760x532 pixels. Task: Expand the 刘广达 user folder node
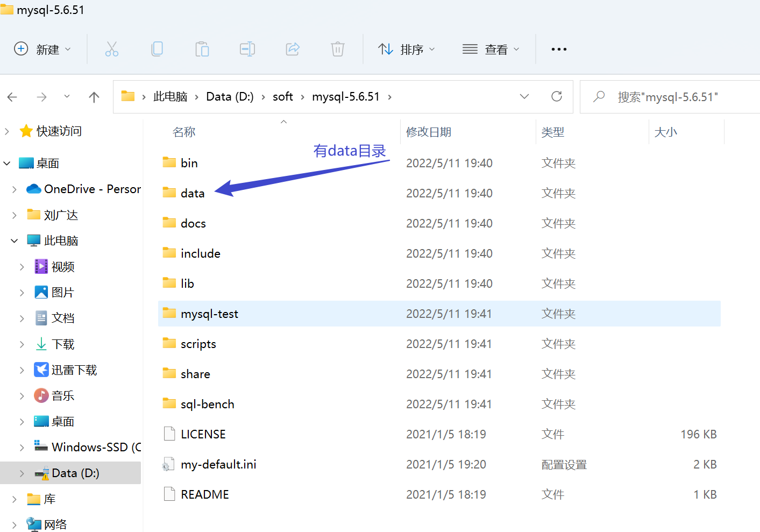pyautogui.click(x=15, y=215)
